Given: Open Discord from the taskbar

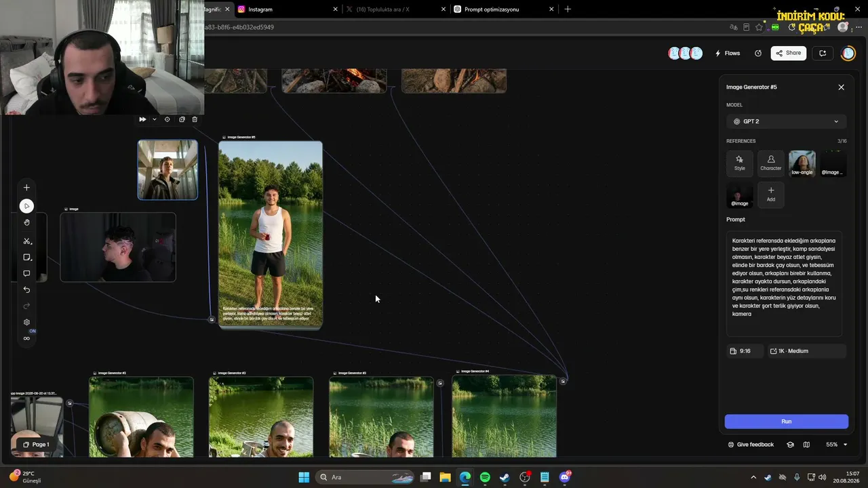Looking at the screenshot, I should [565, 477].
